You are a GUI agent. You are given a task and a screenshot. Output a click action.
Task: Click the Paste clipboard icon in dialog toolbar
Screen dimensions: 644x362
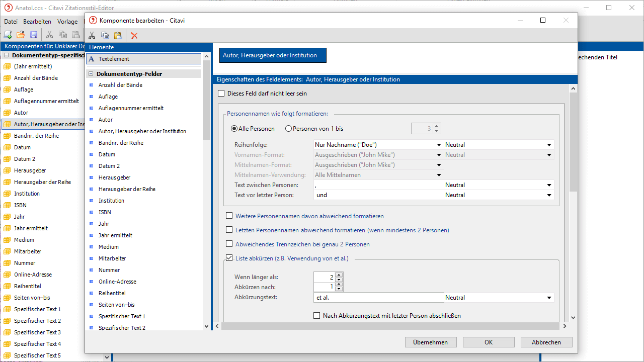(x=118, y=35)
